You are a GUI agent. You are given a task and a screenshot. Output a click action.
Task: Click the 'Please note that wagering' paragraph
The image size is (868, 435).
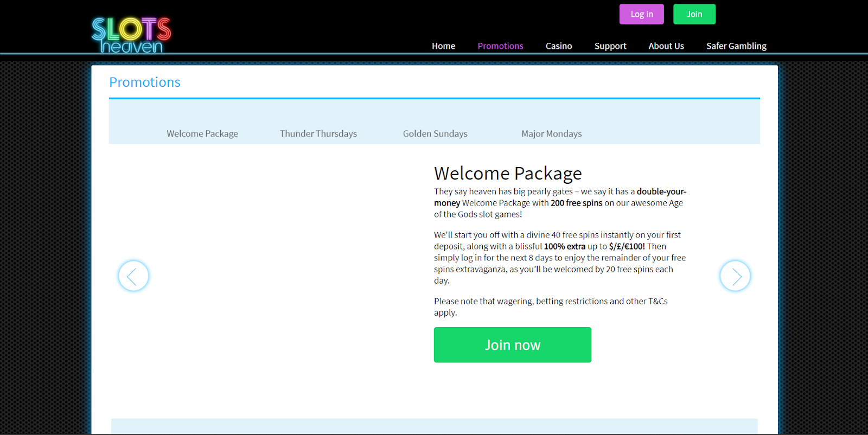551,307
